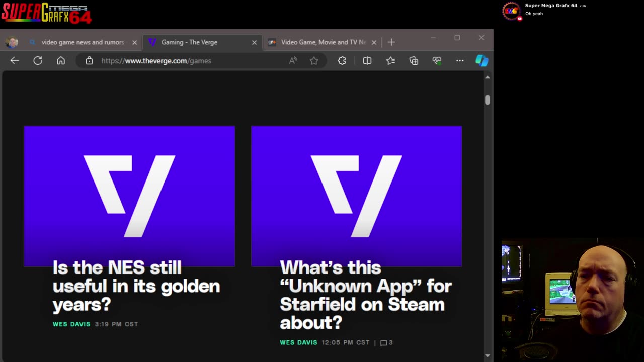Open the browser profile avatar
The height and width of the screenshot is (362, 644).
[12, 42]
